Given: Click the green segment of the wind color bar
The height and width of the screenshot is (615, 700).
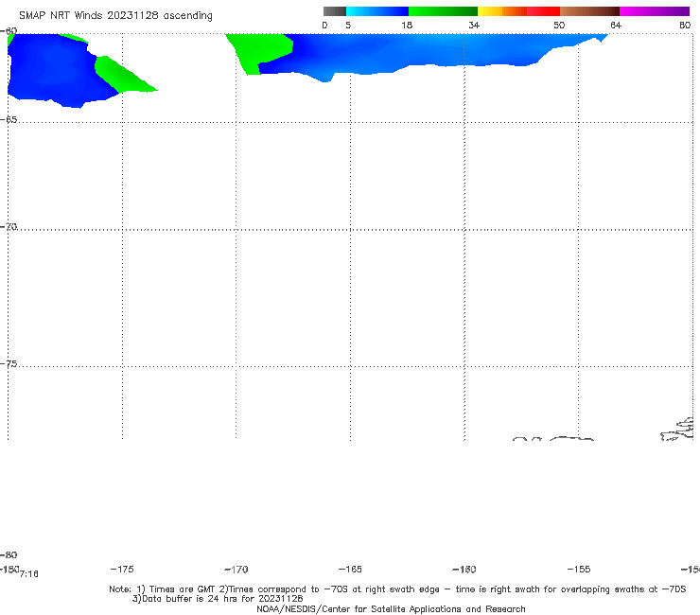Looking at the screenshot, I should pyautogui.click(x=443, y=11).
